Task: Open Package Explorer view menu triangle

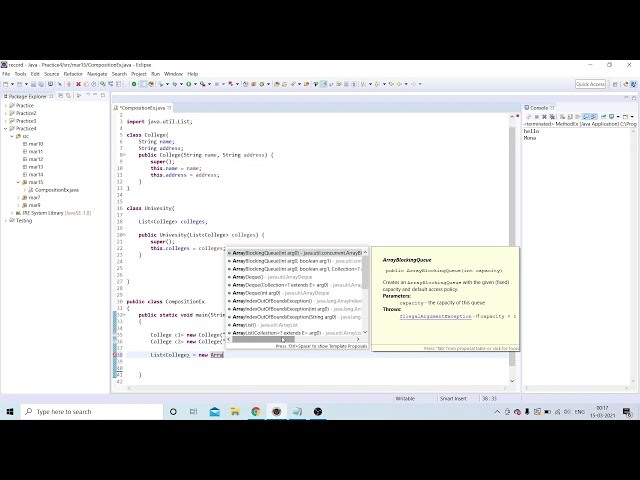Action: (x=88, y=95)
